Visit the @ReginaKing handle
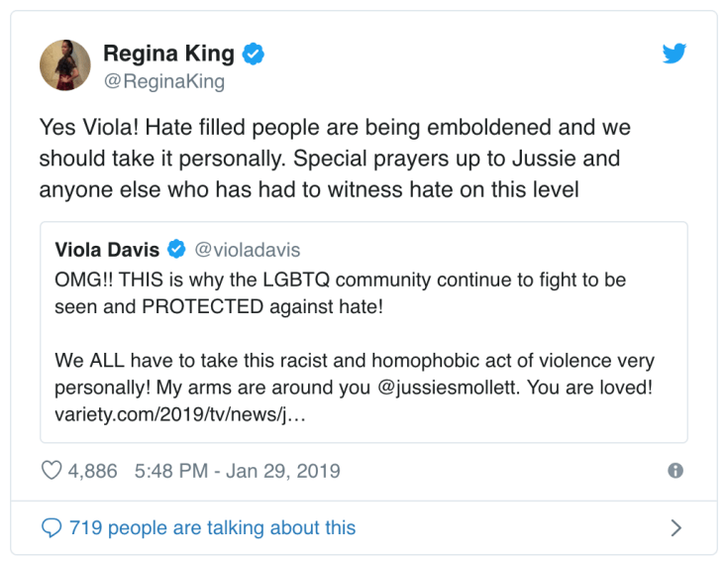Image resolution: width=728 pixels, height=564 pixels. pos(163,81)
